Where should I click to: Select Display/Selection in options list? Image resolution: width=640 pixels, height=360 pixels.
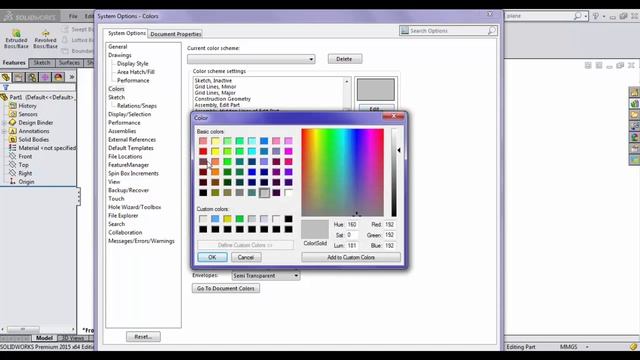coord(129,114)
